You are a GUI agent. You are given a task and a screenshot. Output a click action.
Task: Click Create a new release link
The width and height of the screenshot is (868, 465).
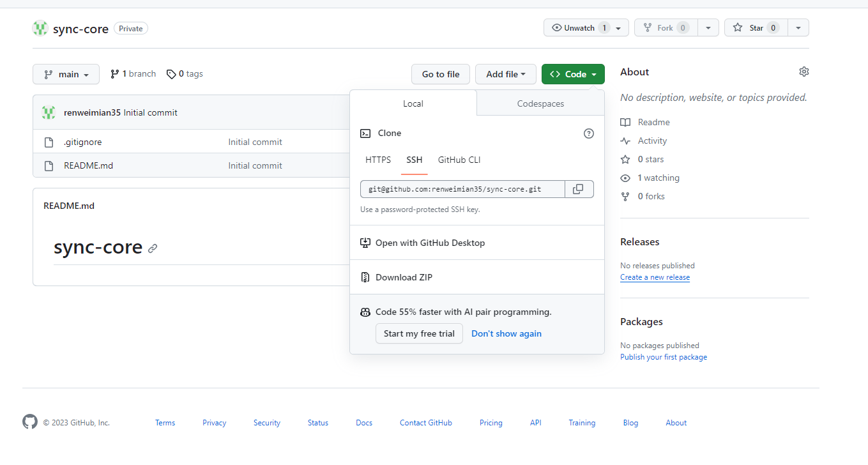pyautogui.click(x=655, y=277)
